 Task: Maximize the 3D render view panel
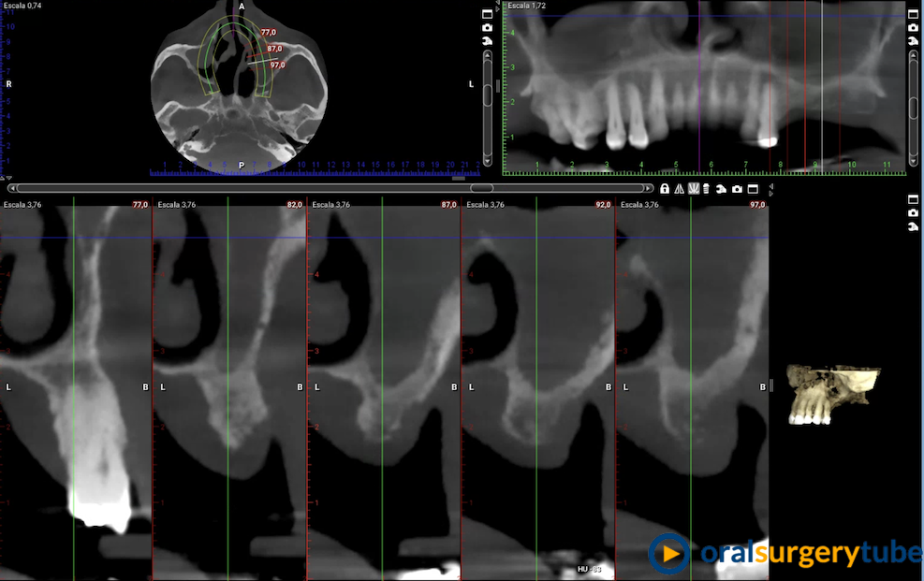click(913, 199)
